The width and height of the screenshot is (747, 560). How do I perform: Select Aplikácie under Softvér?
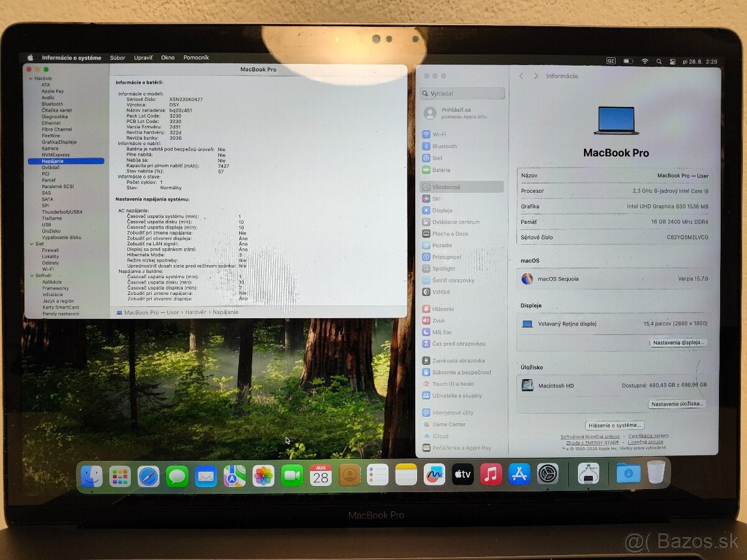point(52,282)
